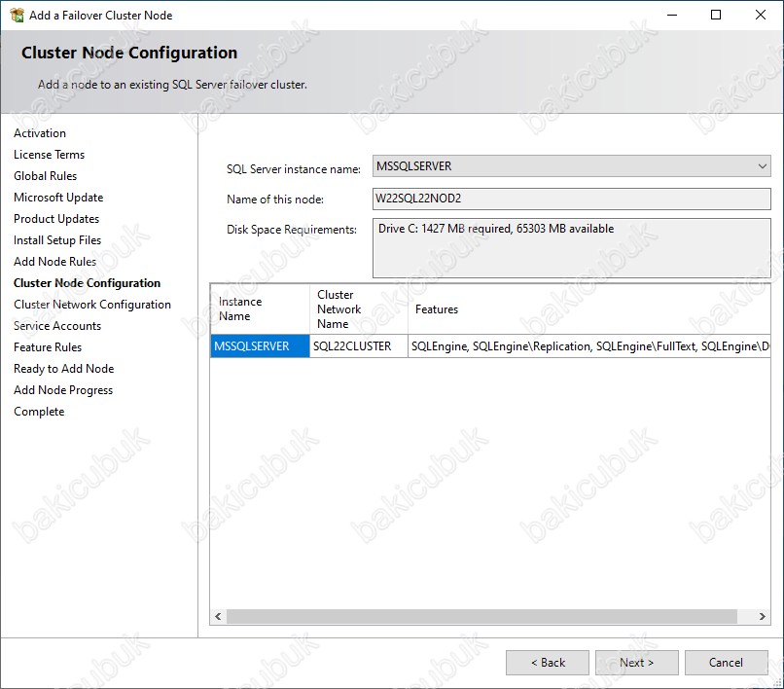Select the Microsoft Update step
784x689 pixels.
click(58, 198)
